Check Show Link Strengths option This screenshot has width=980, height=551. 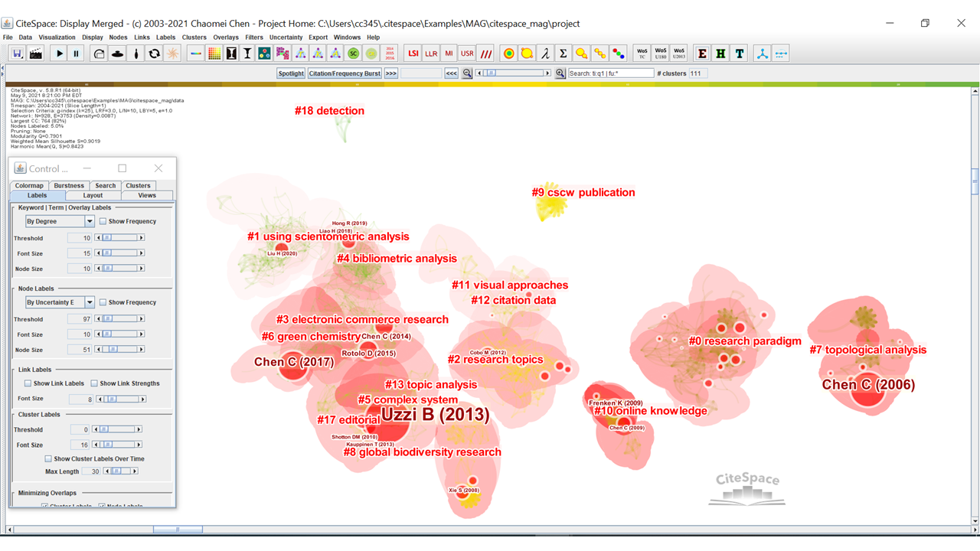pyautogui.click(x=94, y=383)
